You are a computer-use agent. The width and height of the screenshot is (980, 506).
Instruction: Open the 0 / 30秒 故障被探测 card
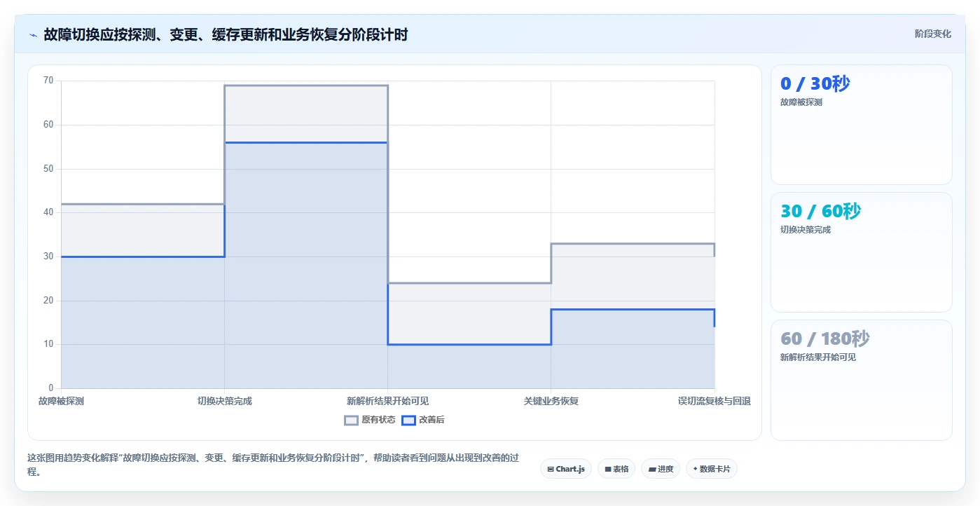pyautogui.click(x=862, y=125)
